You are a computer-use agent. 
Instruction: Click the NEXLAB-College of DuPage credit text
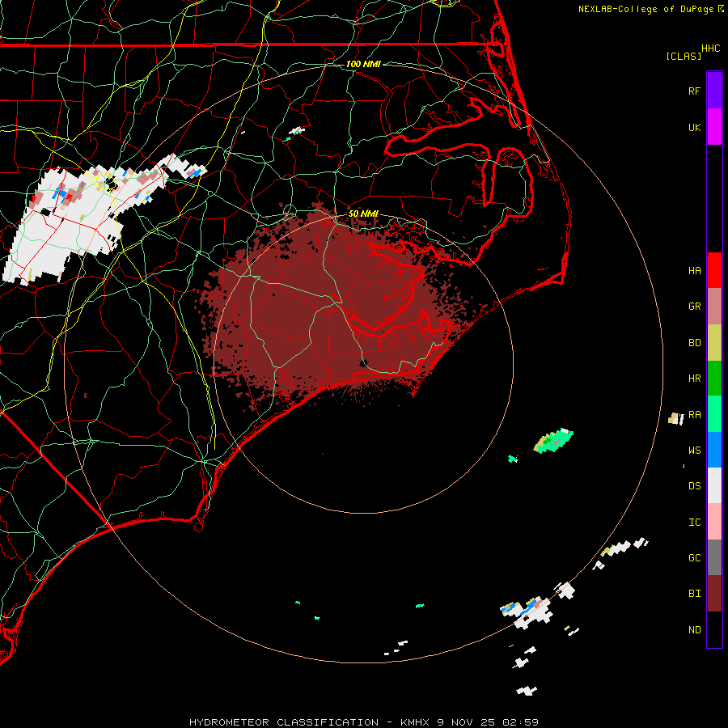[645, 9]
